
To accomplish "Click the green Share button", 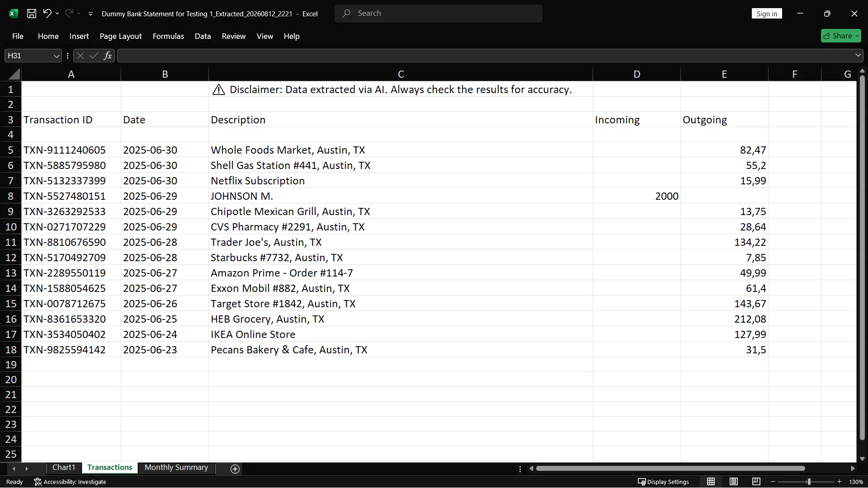I will click(x=841, y=36).
